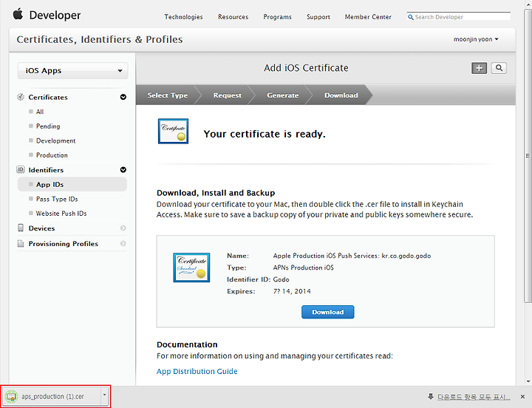Image resolution: width=532 pixels, height=408 pixels.
Task: Open the aps_production (1).cer downloaded file
Action: [53, 396]
